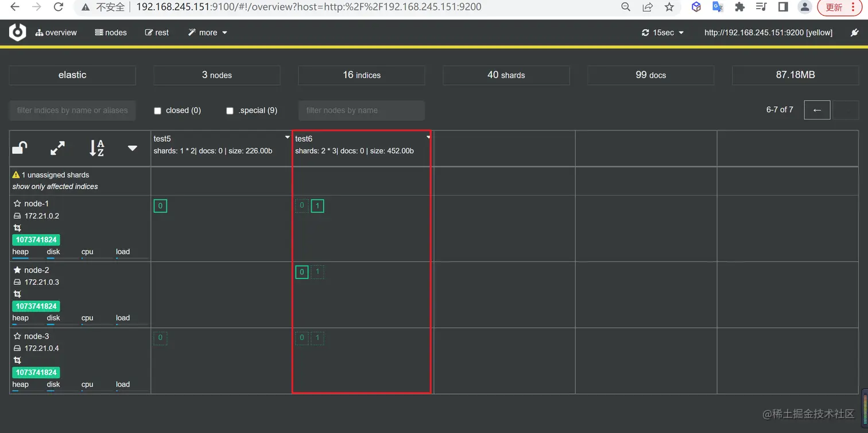Click the expand view arrows icon
This screenshot has height=433, width=868.
point(57,148)
